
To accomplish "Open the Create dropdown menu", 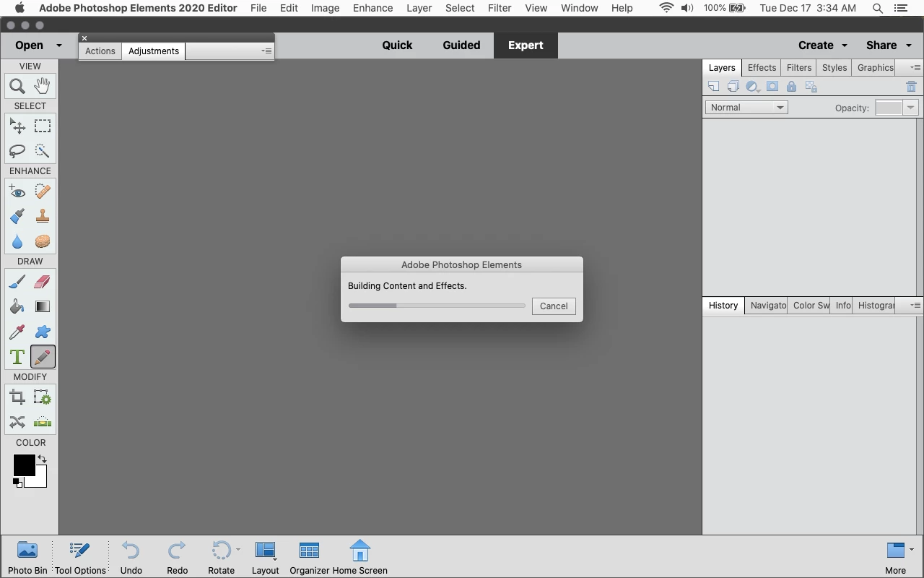I will (823, 45).
